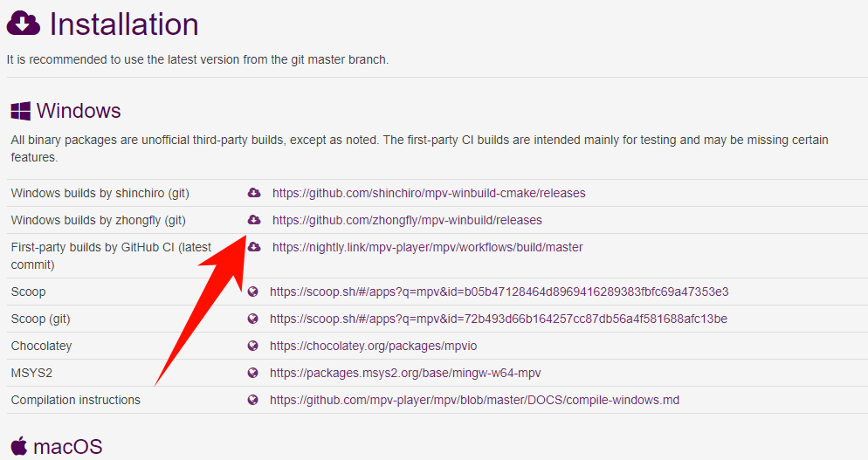
Task: Click the Apple logo beside macOS heading
Action: click(x=19, y=447)
